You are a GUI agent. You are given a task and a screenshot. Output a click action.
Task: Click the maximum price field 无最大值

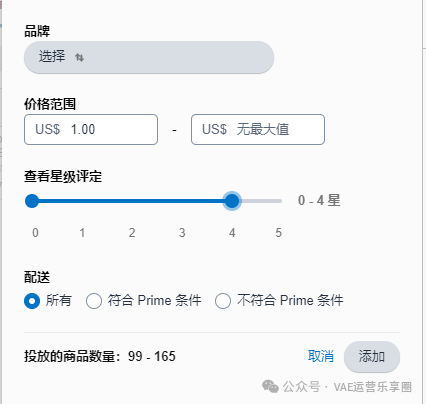[258, 129]
